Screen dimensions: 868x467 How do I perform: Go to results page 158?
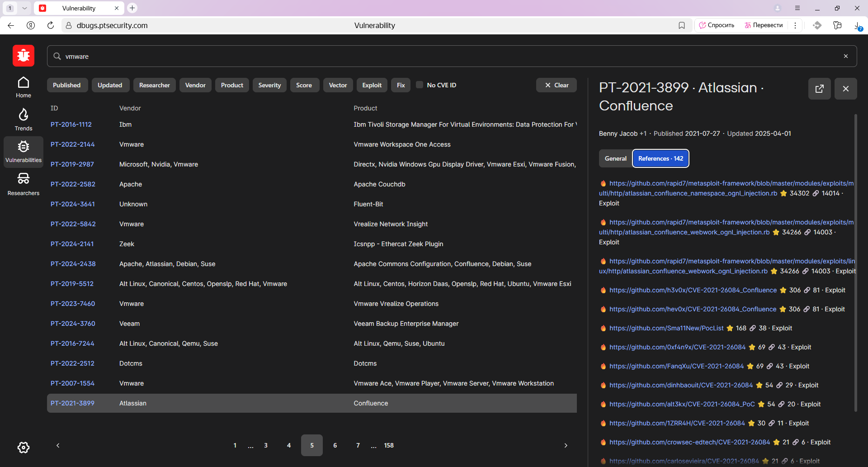pos(389,445)
